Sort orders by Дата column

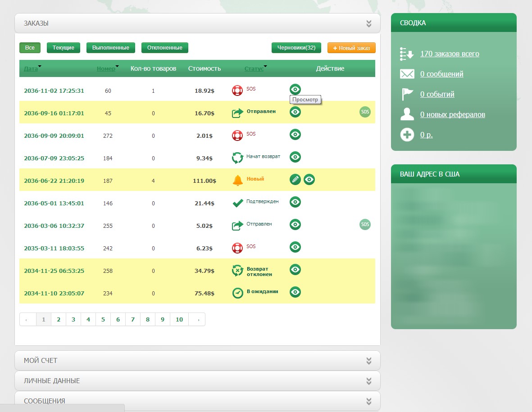pos(31,68)
